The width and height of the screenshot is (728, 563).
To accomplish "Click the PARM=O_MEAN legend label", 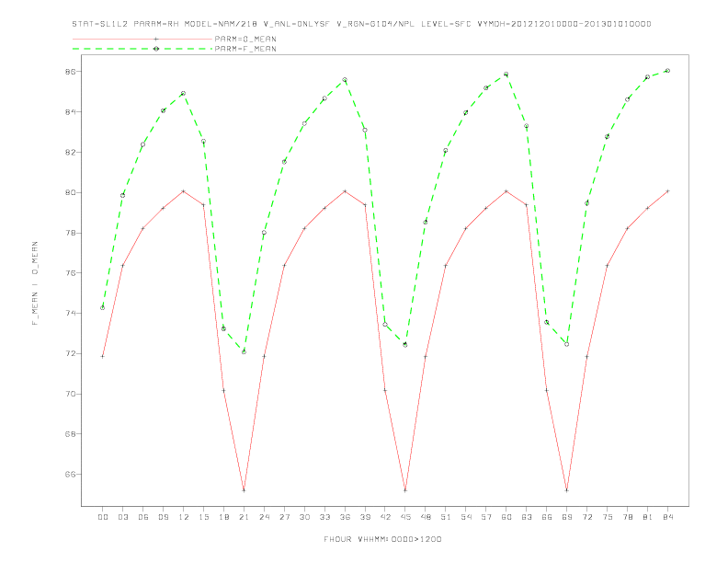I will (245, 39).
